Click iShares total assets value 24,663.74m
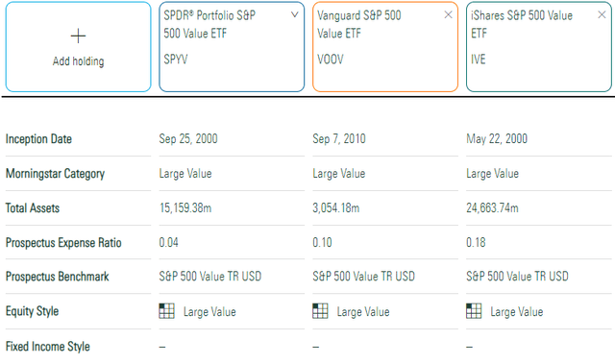 click(492, 208)
